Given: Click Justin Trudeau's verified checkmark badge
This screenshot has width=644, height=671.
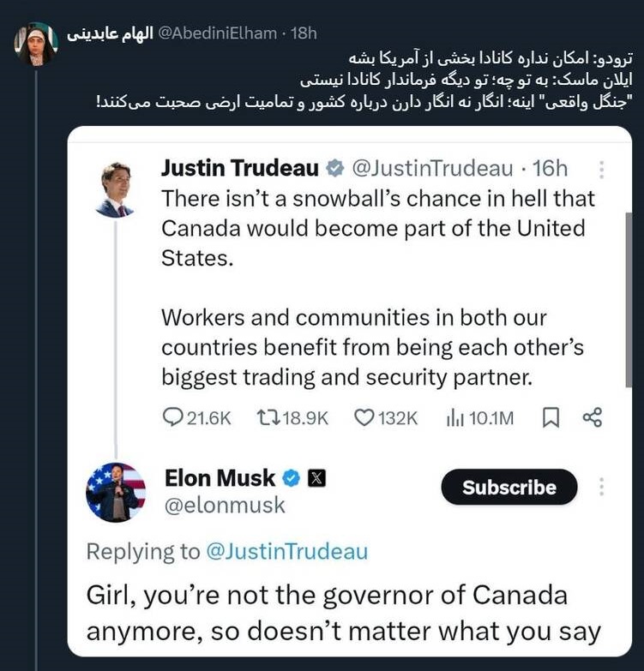Looking at the screenshot, I should coord(337,168).
